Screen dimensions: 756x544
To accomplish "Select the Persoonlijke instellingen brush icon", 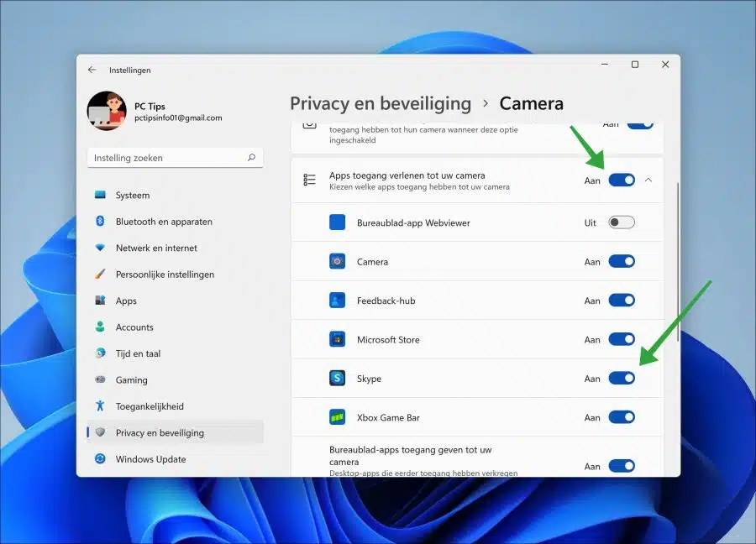I will tap(100, 275).
